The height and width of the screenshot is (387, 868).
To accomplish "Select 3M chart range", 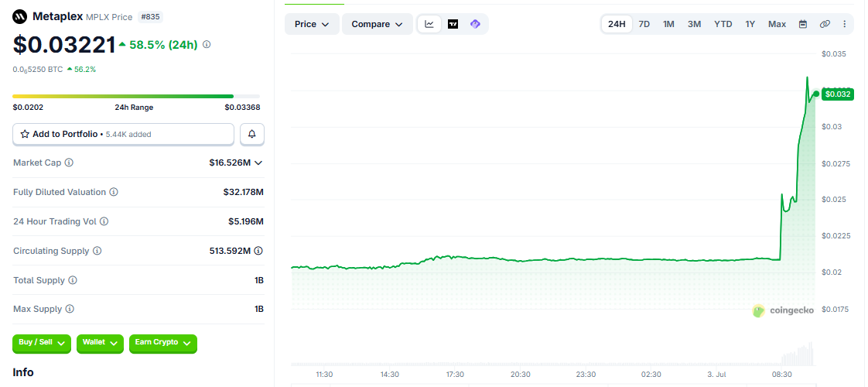I will (x=694, y=24).
